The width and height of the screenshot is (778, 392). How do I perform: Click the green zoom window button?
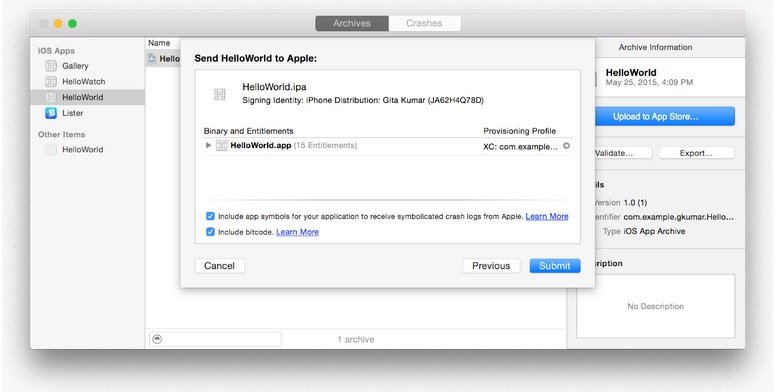(72, 23)
